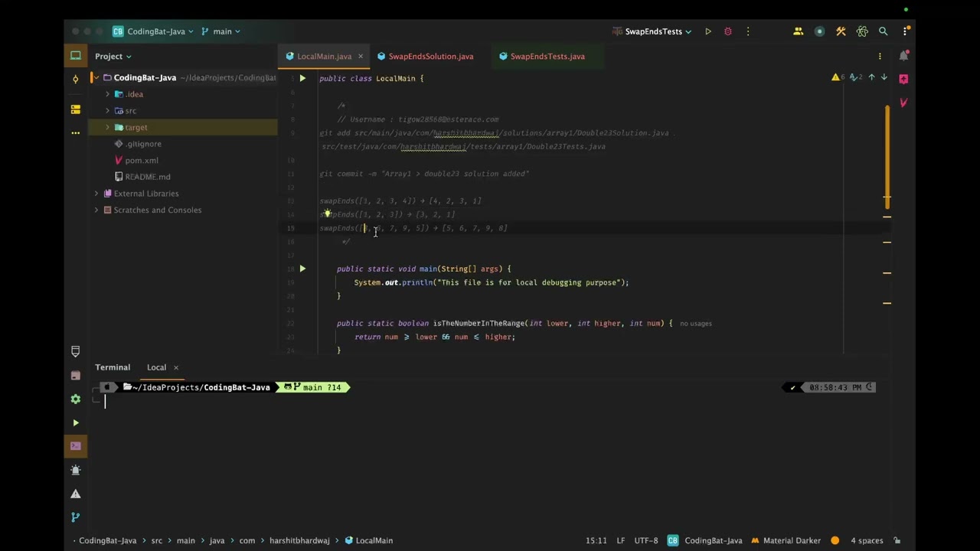Open the pink AI assistant icon
The image size is (980, 551).
903,79
